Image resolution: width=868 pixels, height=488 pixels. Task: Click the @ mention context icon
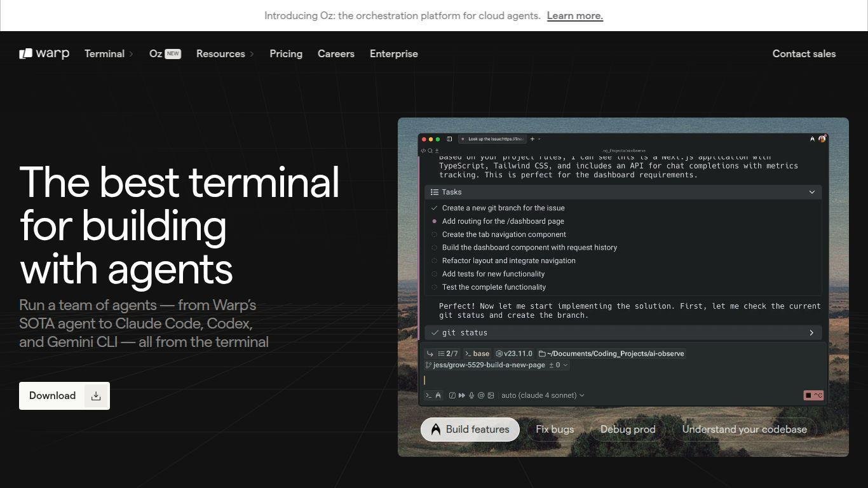tap(481, 395)
